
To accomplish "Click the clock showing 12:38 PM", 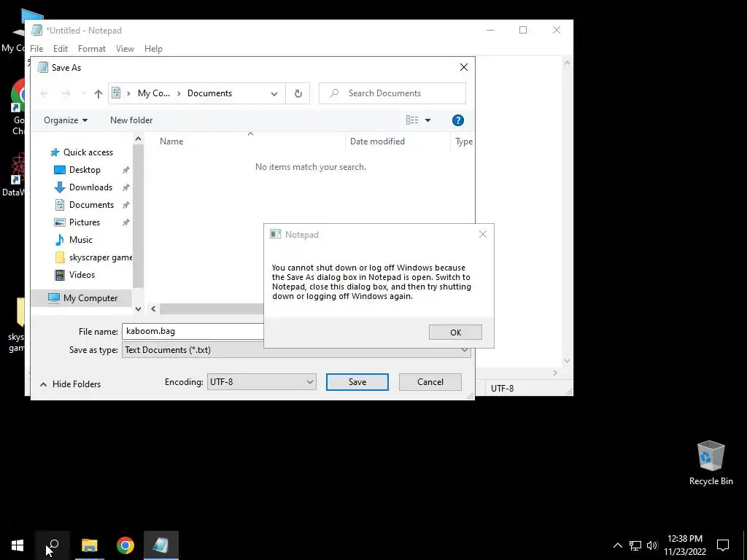I will point(685,545).
